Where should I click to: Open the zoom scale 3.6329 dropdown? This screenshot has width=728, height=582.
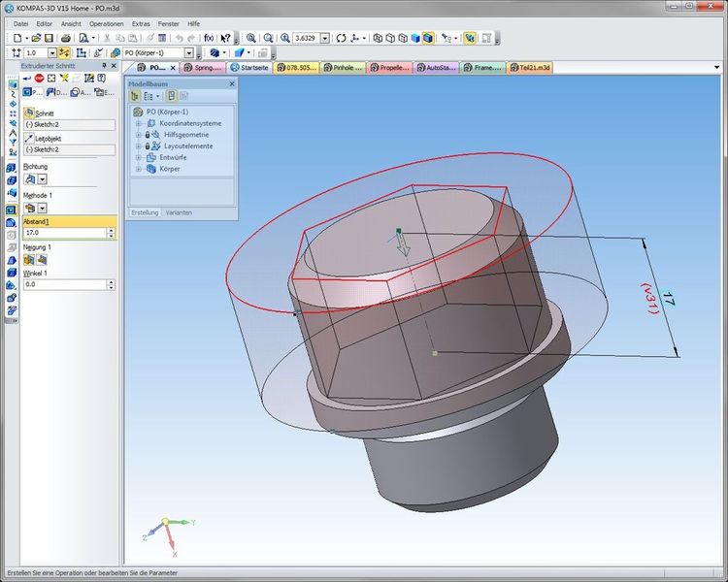tap(327, 38)
